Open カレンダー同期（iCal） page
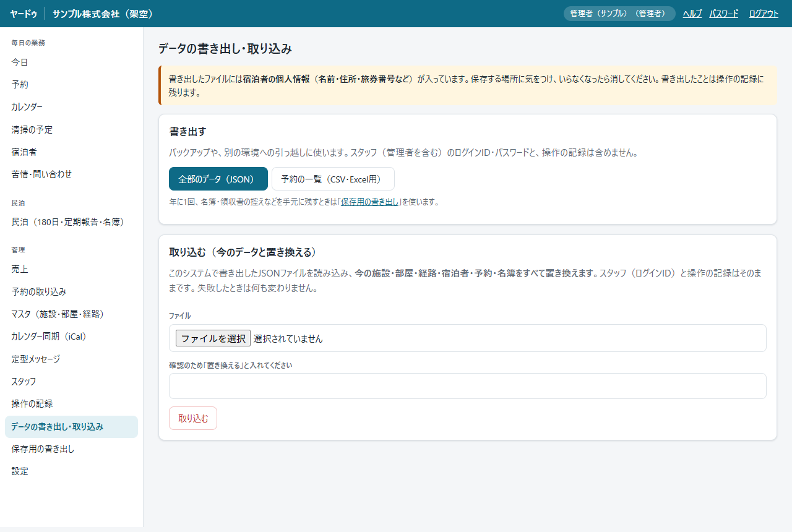The width and height of the screenshot is (792, 532). click(x=71, y=336)
